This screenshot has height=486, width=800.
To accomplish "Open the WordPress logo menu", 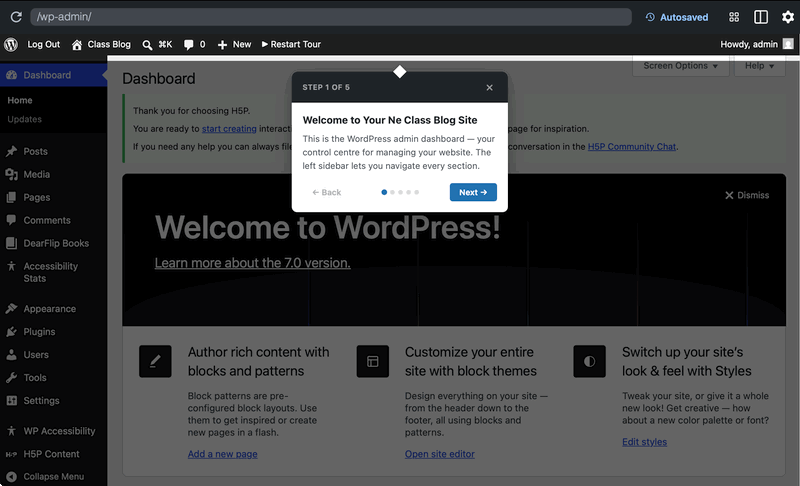I will tap(11, 44).
